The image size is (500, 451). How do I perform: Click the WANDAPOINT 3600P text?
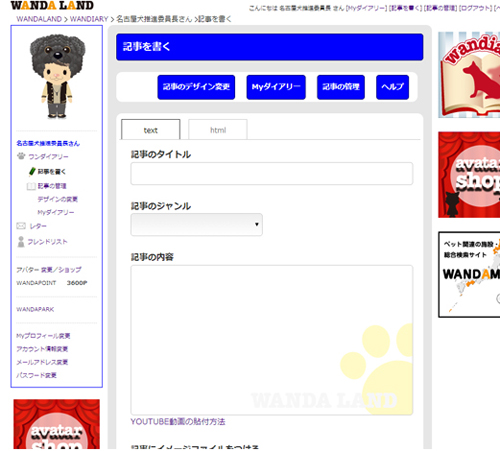point(52,283)
